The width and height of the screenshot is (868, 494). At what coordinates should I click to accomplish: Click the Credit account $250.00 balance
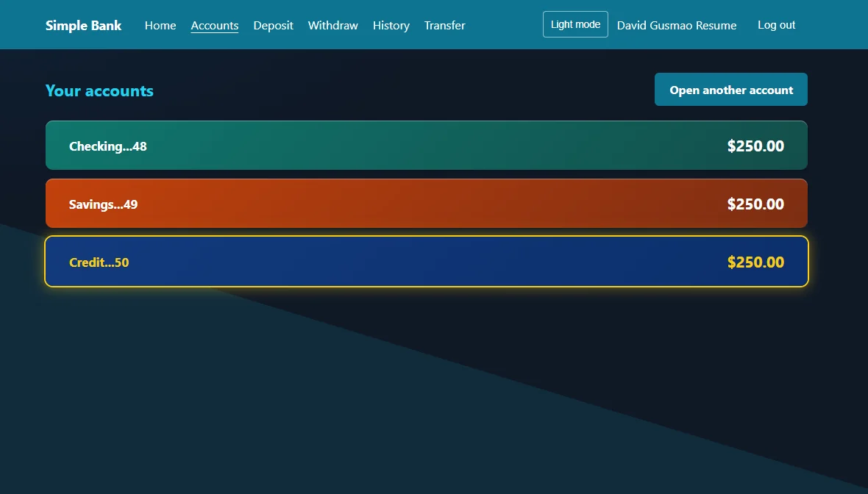pos(755,262)
